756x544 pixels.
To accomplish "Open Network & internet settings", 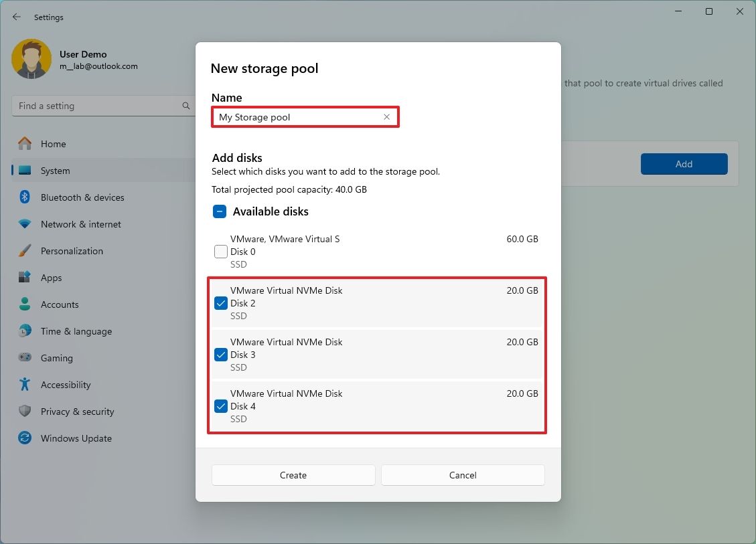I will click(x=81, y=224).
